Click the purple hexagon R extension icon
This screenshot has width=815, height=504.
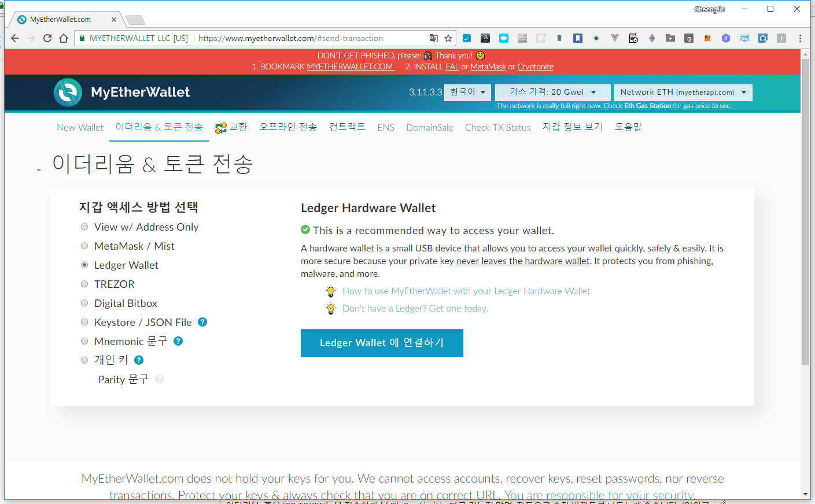click(726, 38)
